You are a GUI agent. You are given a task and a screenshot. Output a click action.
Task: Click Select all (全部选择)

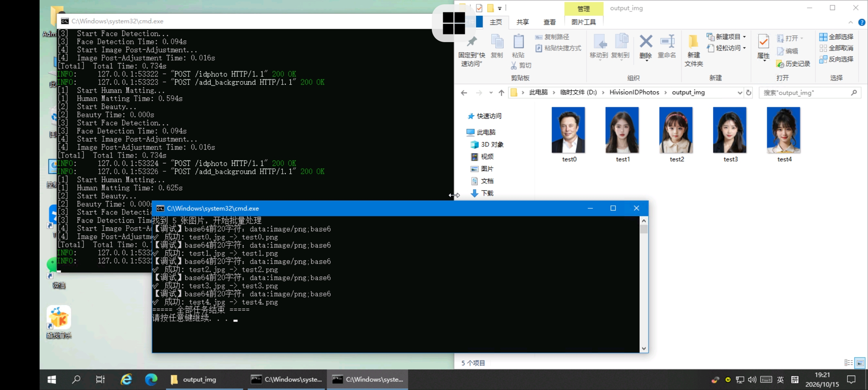[x=836, y=37]
